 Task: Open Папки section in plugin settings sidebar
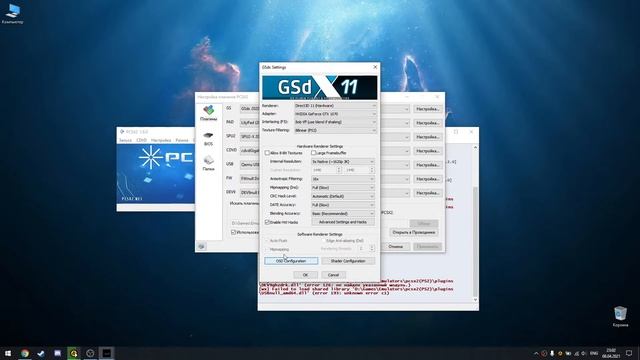(x=208, y=163)
